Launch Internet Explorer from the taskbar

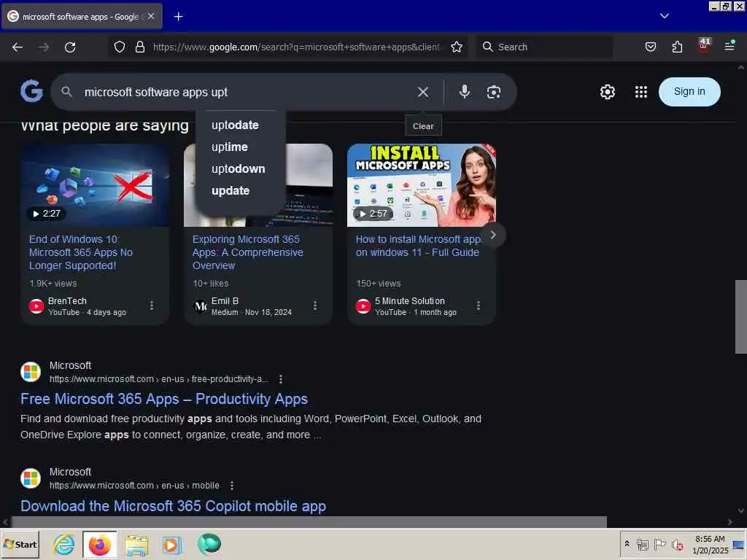coord(64,544)
